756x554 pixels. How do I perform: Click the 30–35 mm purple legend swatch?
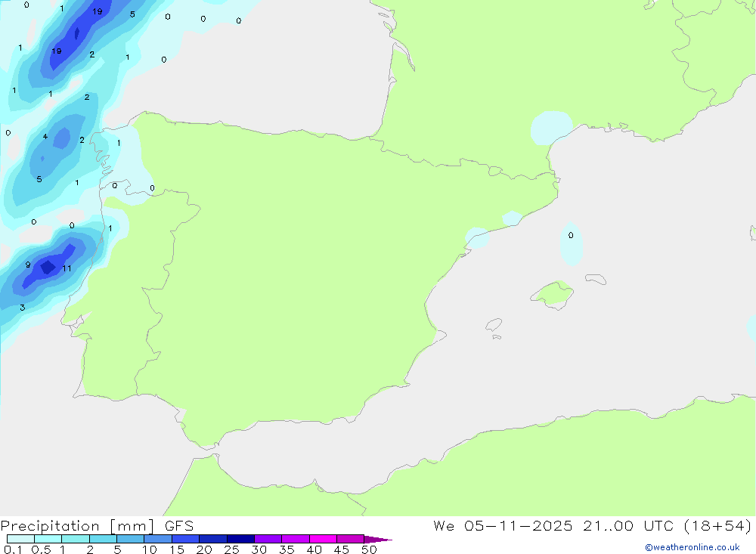(x=268, y=539)
